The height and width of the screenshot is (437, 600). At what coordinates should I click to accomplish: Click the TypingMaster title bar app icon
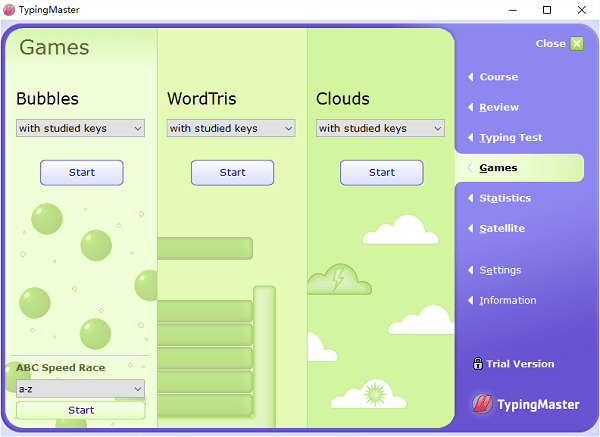click(x=10, y=10)
